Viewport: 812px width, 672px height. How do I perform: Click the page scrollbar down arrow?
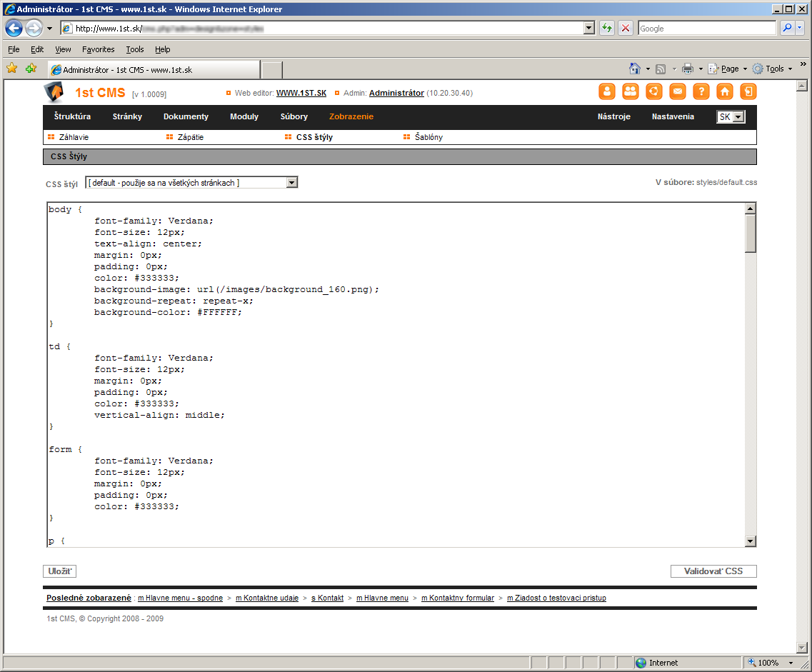pos(801,648)
